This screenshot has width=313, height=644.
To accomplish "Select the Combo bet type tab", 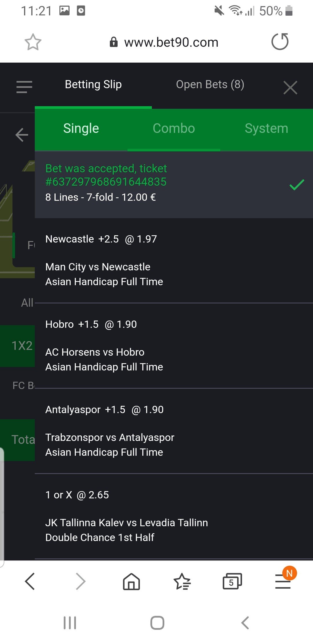I will [x=174, y=129].
